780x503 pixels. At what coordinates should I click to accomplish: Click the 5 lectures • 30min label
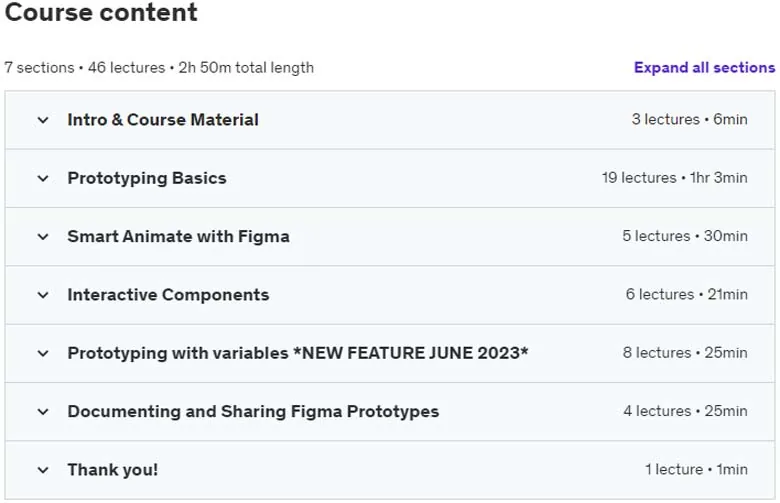685,236
